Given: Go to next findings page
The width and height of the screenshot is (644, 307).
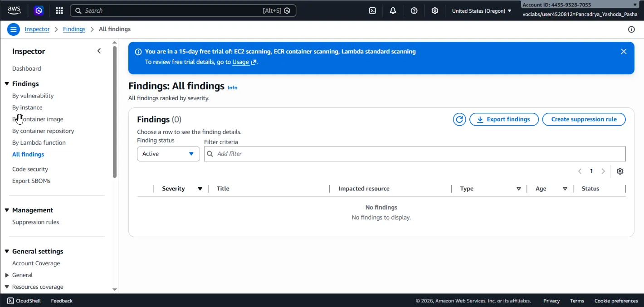Looking at the screenshot, I should pyautogui.click(x=603, y=171).
